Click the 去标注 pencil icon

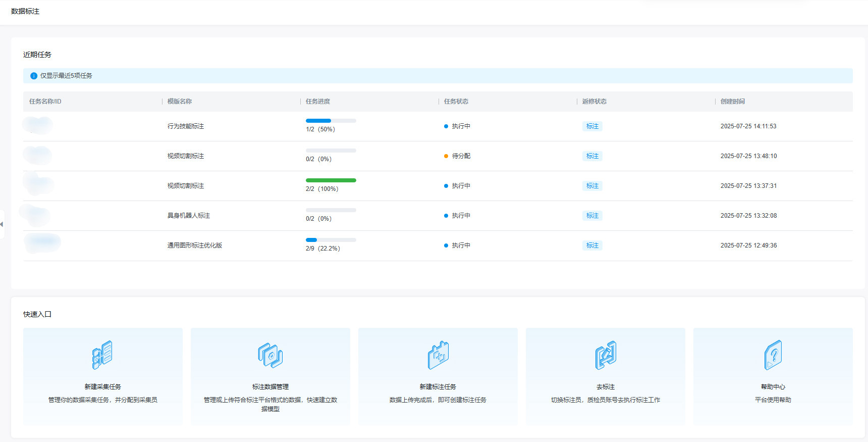tap(606, 355)
